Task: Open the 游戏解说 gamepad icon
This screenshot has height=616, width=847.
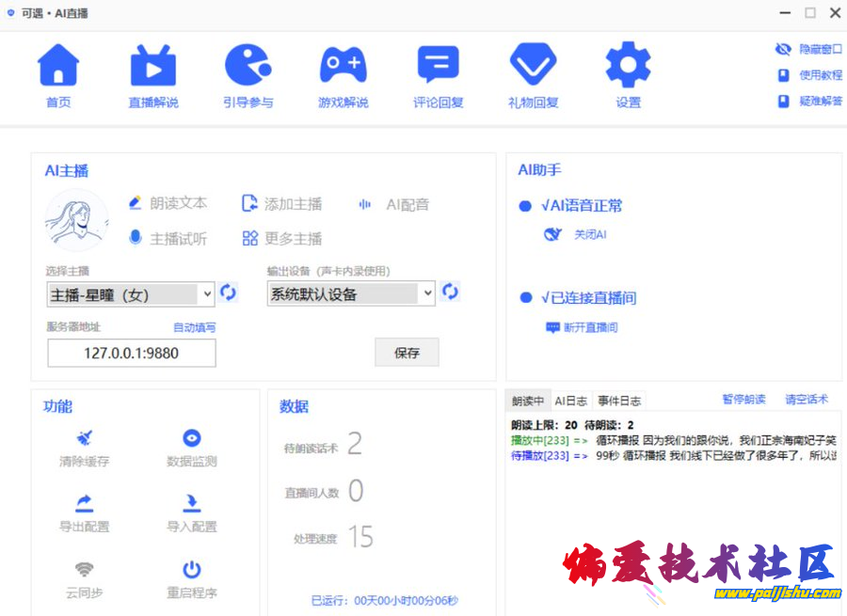Action: pyautogui.click(x=343, y=67)
